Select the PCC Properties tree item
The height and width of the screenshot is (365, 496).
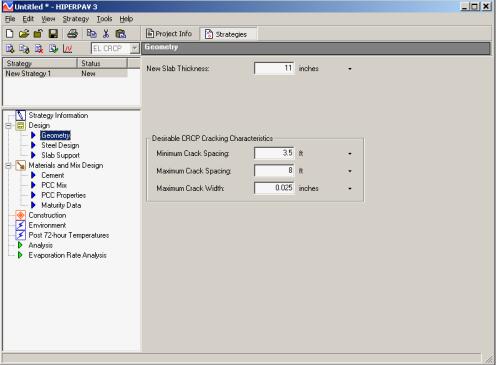tap(64, 195)
